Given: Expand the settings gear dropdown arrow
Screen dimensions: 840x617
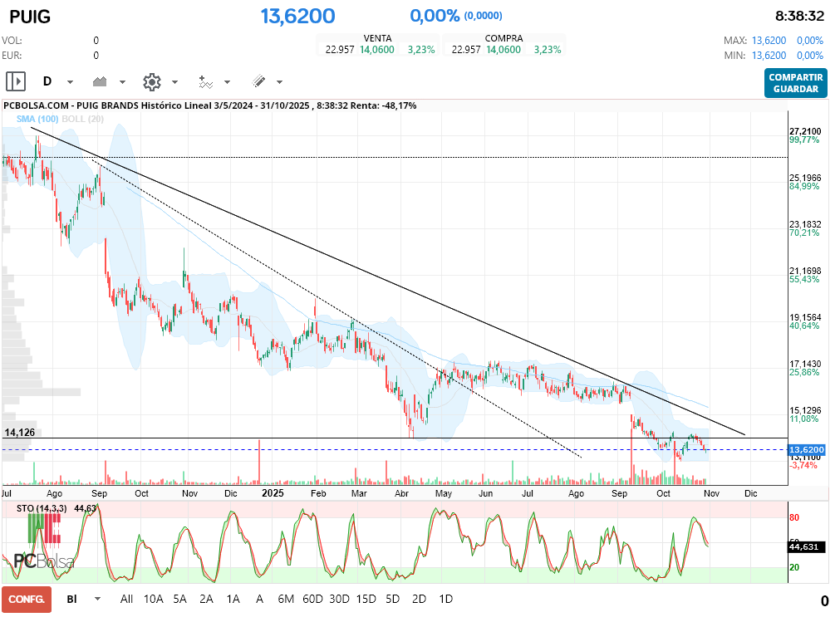Looking at the screenshot, I should pos(174,82).
